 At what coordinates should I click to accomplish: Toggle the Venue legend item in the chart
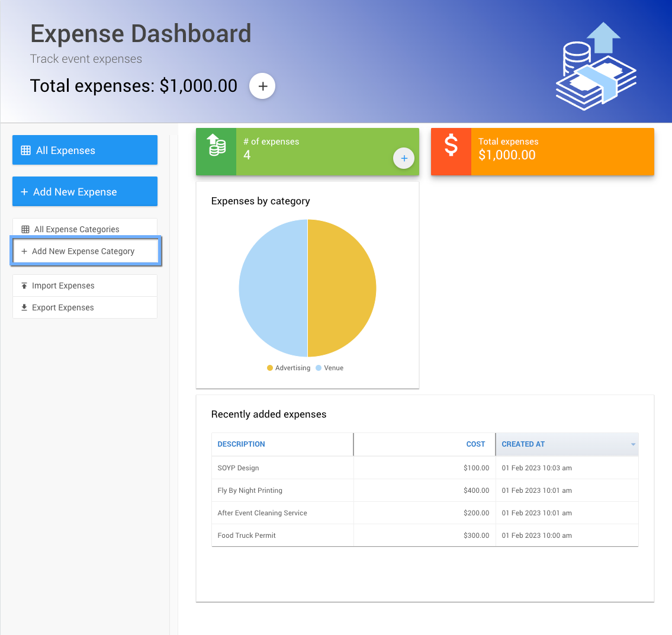330,368
